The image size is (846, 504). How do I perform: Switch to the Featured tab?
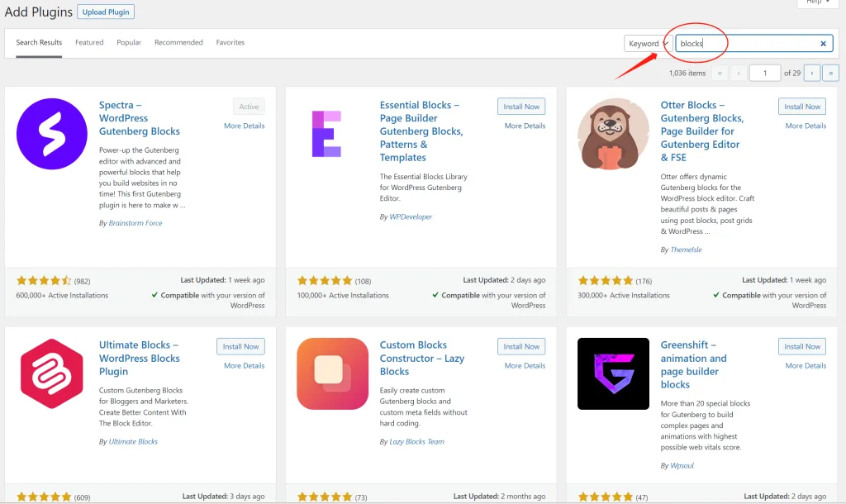(x=89, y=42)
